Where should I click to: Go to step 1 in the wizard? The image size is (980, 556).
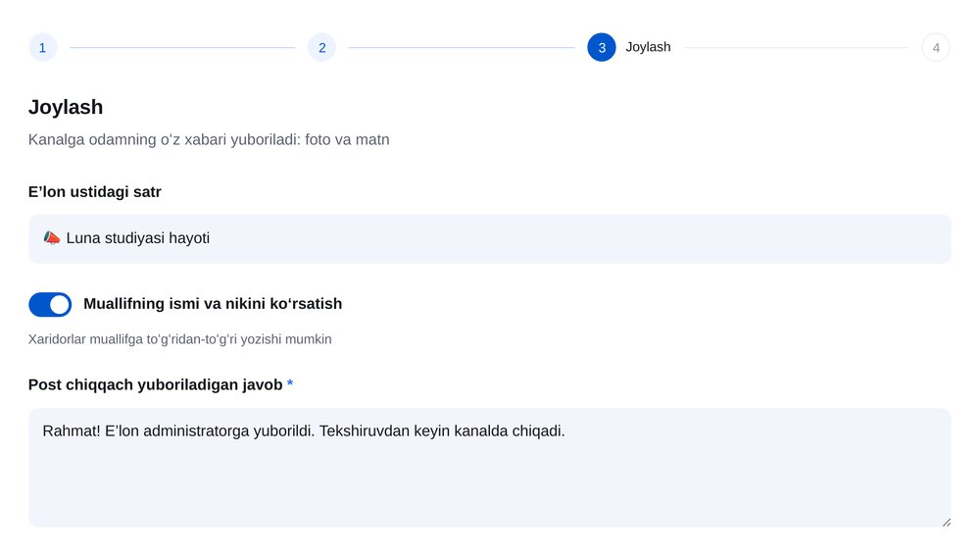(x=42, y=47)
